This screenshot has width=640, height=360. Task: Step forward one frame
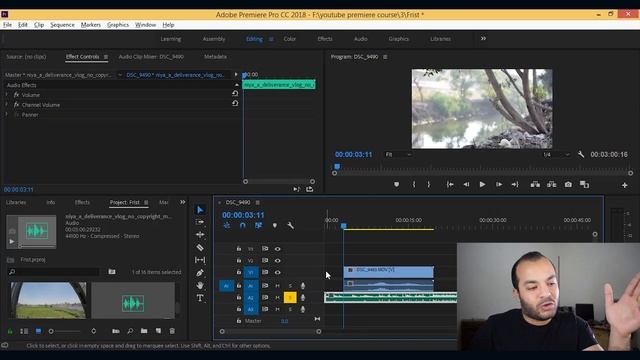click(x=499, y=184)
